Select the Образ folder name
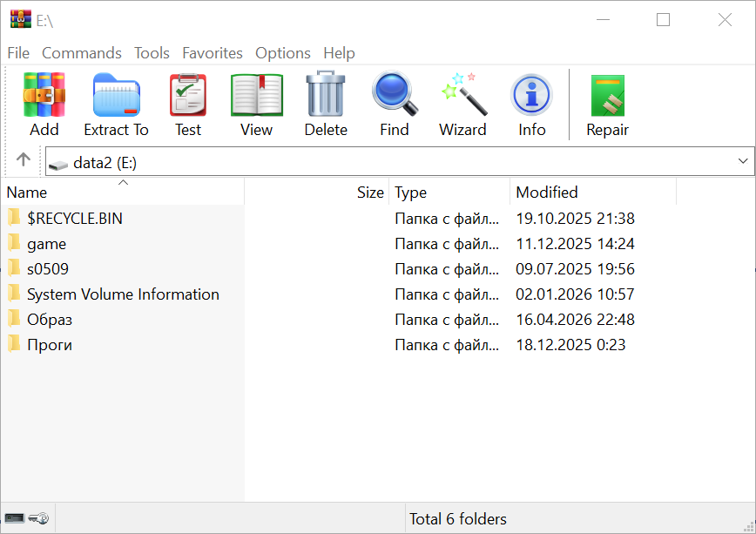 click(x=50, y=320)
